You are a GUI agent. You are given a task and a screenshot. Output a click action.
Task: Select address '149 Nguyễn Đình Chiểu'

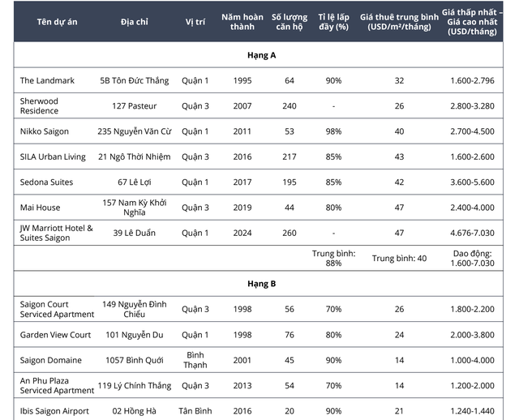135,309
